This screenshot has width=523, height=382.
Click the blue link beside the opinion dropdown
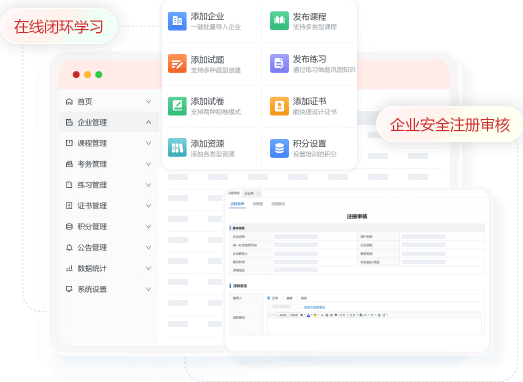315,307
